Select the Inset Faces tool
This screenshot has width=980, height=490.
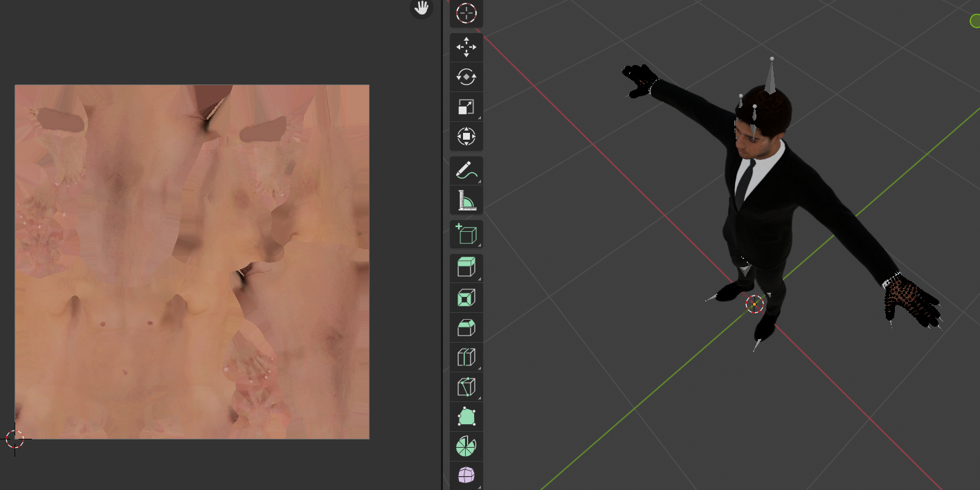466,298
